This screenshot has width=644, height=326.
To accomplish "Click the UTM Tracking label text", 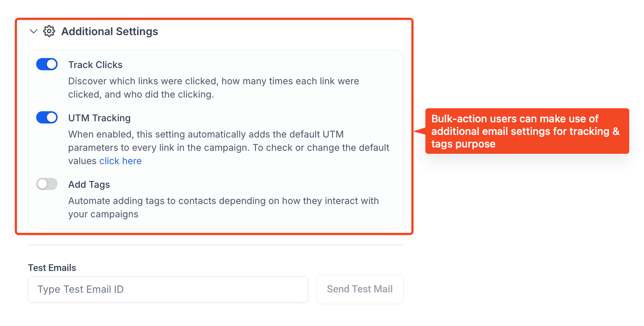I will pyautogui.click(x=99, y=118).
